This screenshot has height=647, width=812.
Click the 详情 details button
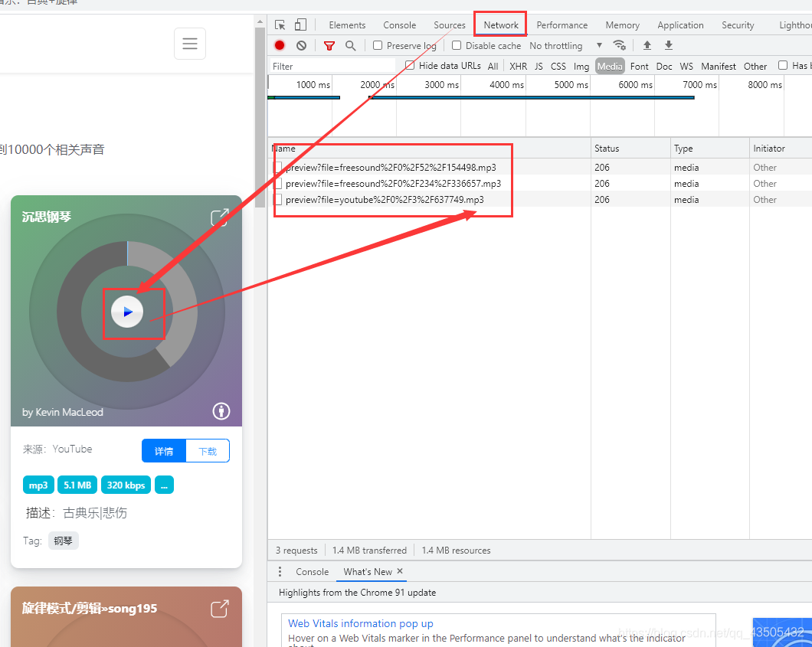pos(164,451)
